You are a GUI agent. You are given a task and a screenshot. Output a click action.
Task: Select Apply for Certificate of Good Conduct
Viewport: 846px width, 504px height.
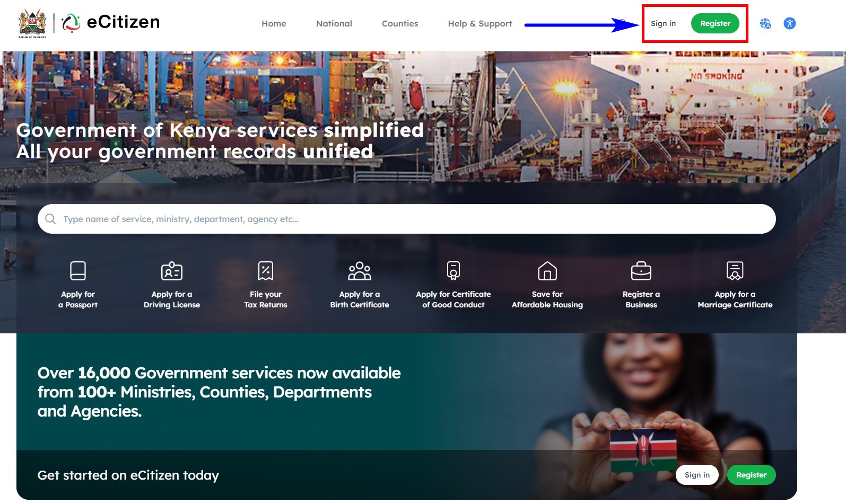coord(453,299)
